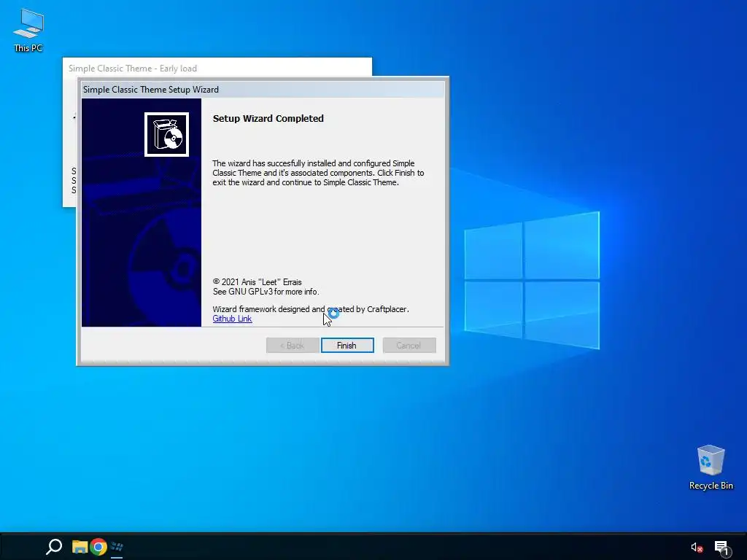Click the running Simple Classic Theme taskbar icon

click(117, 547)
